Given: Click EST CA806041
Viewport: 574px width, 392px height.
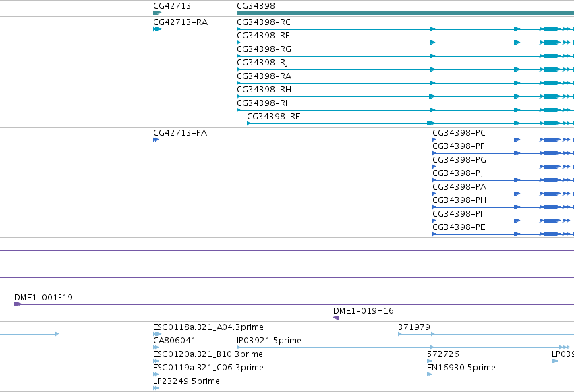Looking at the screenshot, I should pyautogui.click(x=175, y=341).
